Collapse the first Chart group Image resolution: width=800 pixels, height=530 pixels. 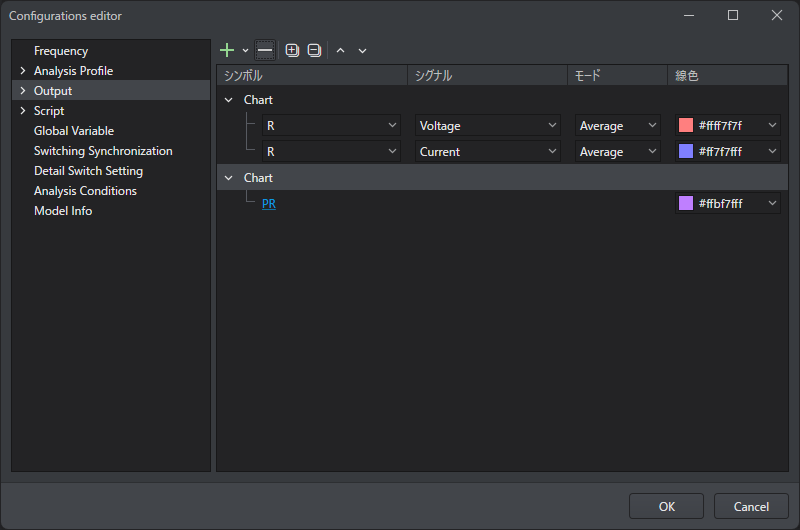[x=229, y=100]
